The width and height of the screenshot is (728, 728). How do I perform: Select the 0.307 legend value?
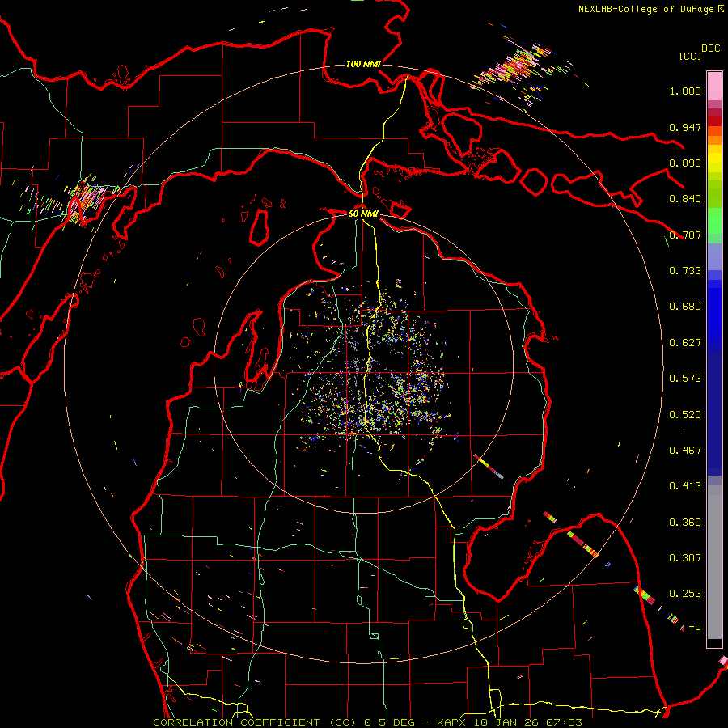click(x=685, y=558)
